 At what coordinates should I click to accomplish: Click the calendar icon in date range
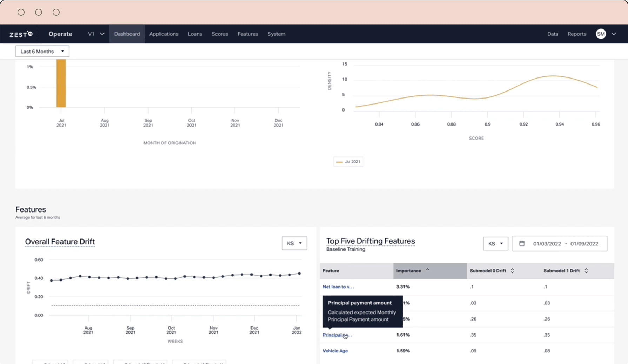point(522,243)
